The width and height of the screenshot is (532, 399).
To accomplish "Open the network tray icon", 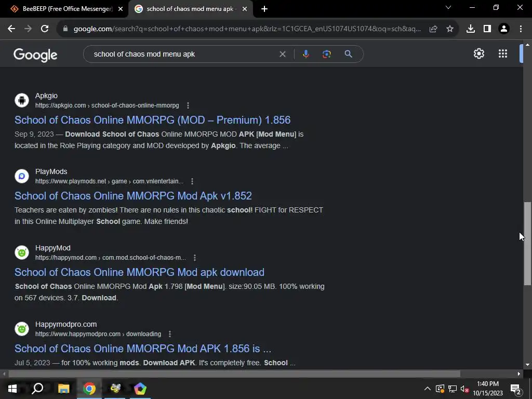I will point(453,389).
